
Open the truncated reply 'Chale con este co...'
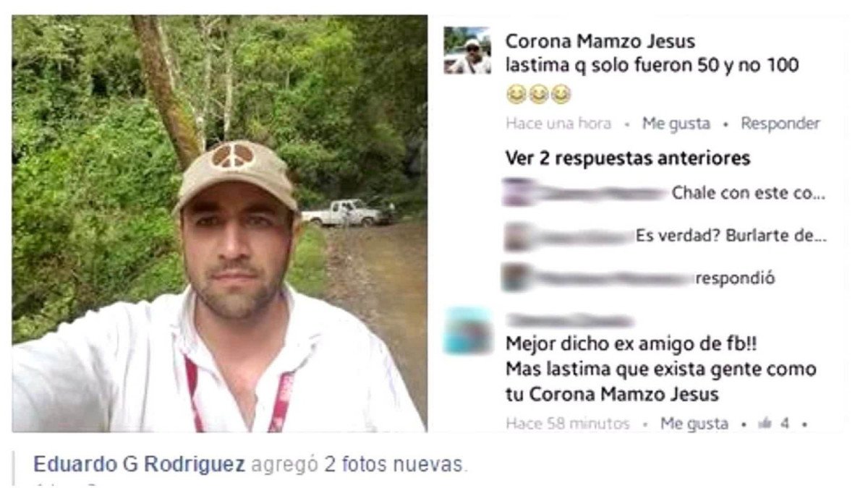pyautogui.click(x=748, y=193)
